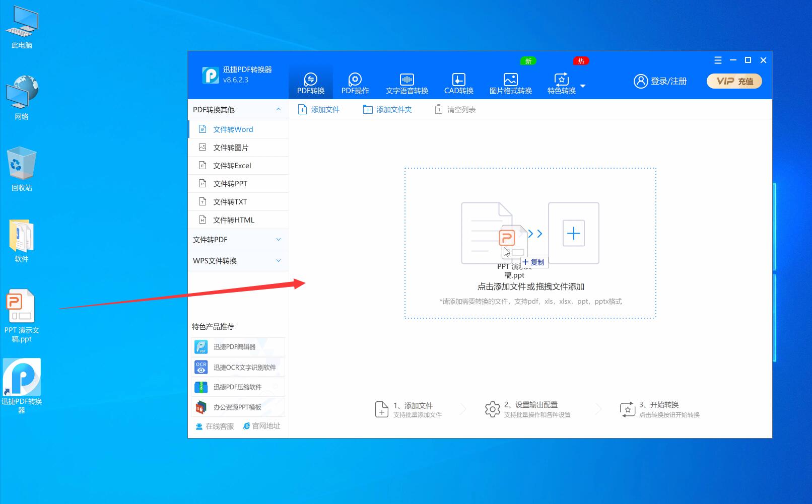Switch to the 特色转换 tab
The height and width of the screenshot is (504, 812).
(562, 84)
